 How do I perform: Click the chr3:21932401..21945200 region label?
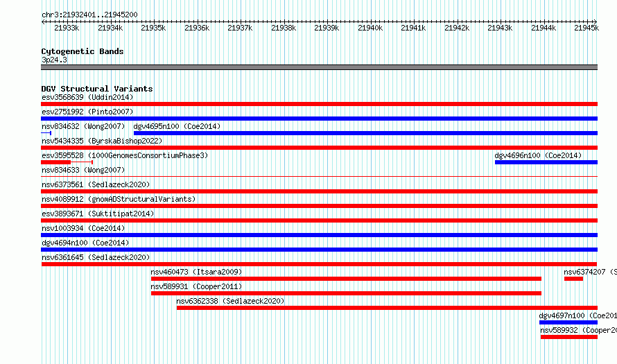[89, 15]
